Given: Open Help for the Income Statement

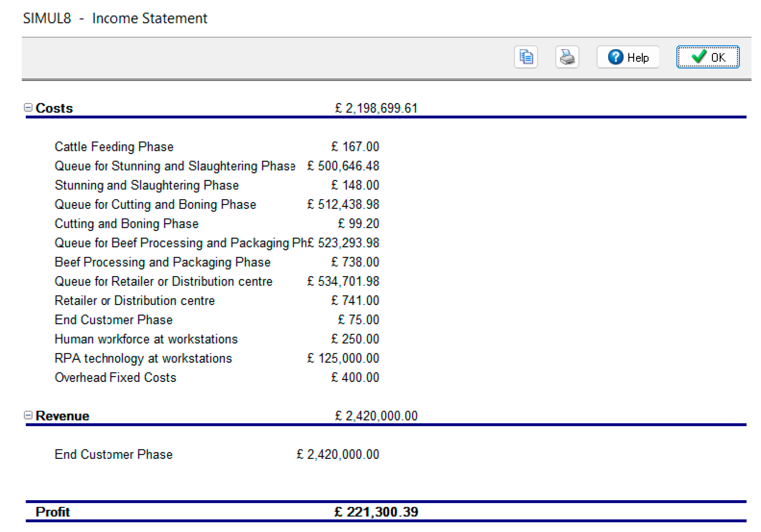Looking at the screenshot, I should [628, 57].
